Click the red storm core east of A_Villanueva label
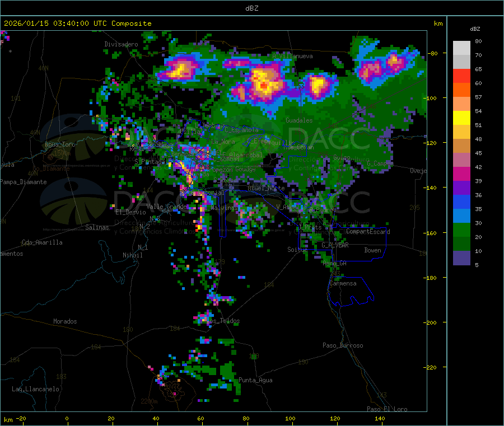Image resolution: width=504 pixels, height=426 pixels. pyautogui.click(x=264, y=86)
